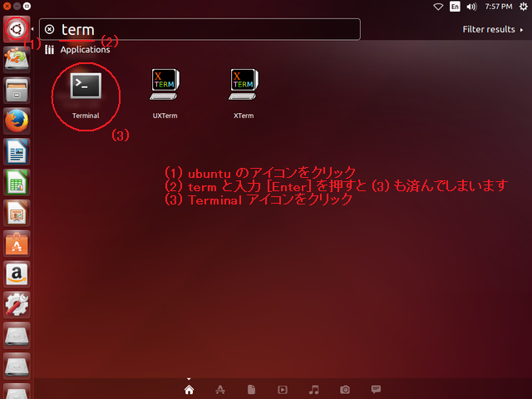The width and height of the screenshot is (532, 399).
Task: Open the first disk drive launcher icon
Action: click(17, 336)
